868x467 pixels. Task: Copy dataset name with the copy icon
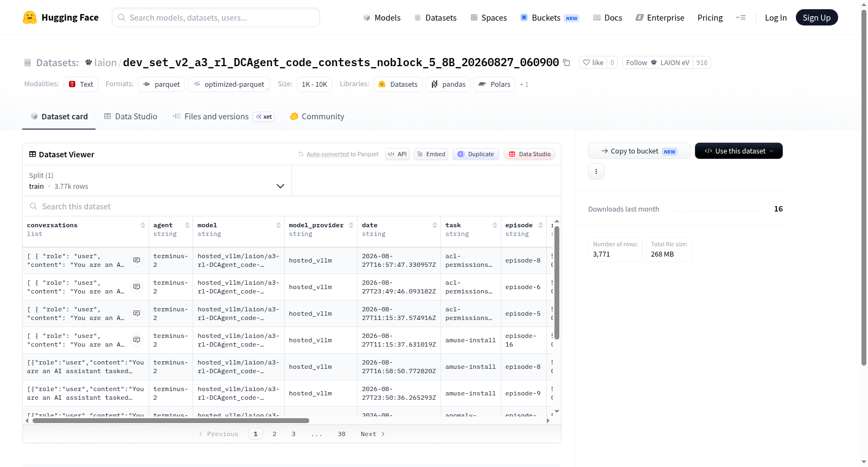pos(566,62)
